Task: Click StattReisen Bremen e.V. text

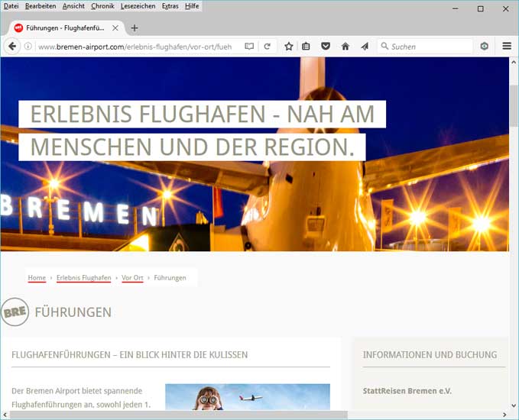Action: 407,391
